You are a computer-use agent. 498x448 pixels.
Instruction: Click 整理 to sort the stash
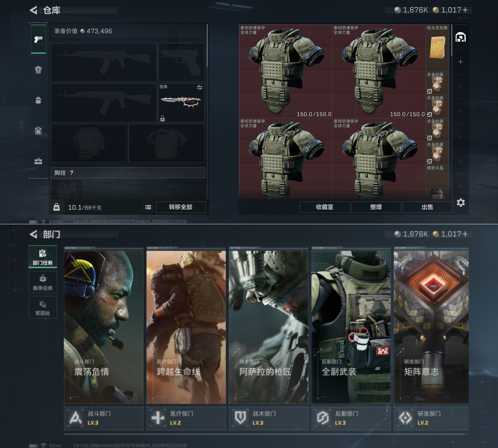376,207
